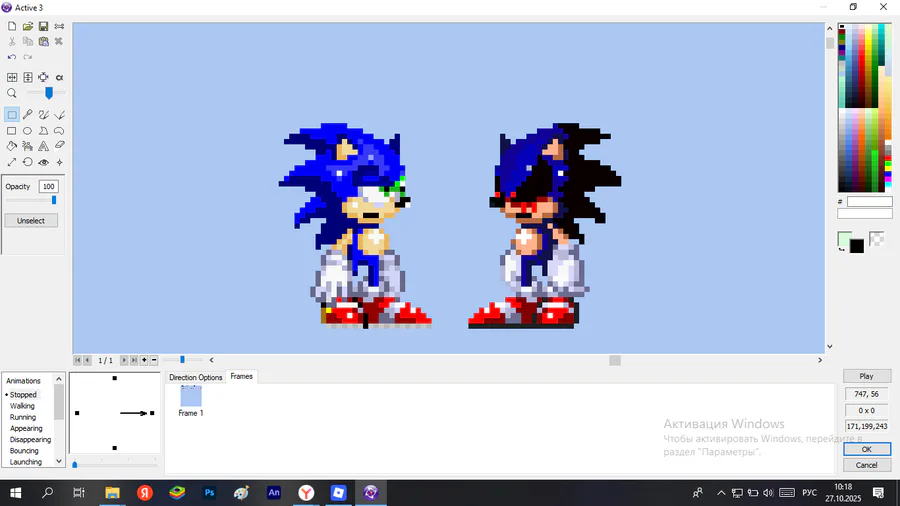Select the Eraser tool
This screenshot has width=900, height=506.
(x=59, y=146)
